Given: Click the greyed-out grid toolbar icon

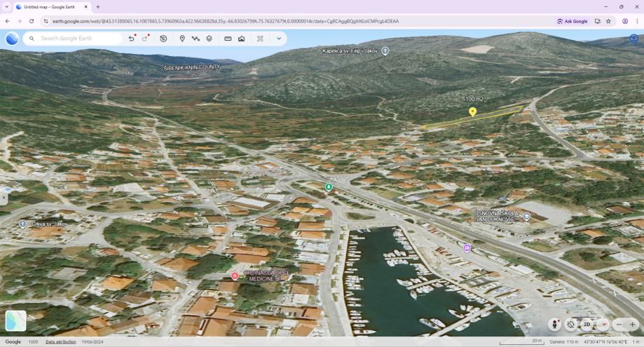Looking at the screenshot, I should coord(260,38).
